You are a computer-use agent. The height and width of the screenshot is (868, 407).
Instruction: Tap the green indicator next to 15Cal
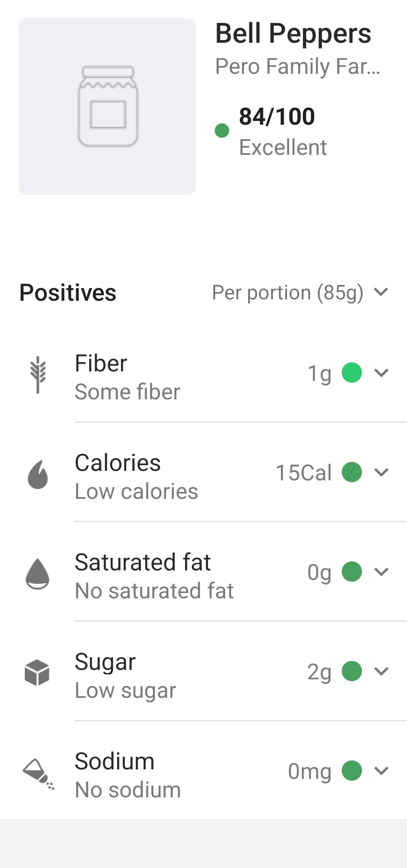pyautogui.click(x=352, y=472)
